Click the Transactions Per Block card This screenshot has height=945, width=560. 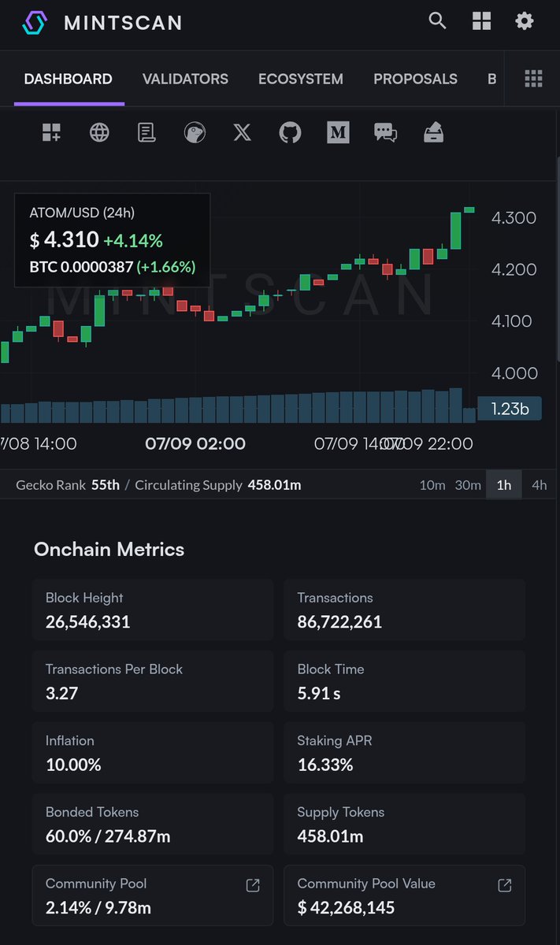[153, 681]
